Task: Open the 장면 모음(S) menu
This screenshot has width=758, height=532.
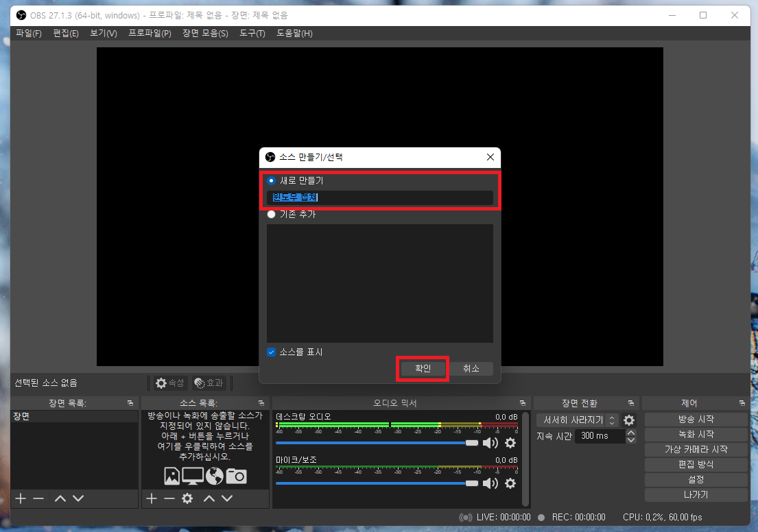Action: (x=205, y=34)
